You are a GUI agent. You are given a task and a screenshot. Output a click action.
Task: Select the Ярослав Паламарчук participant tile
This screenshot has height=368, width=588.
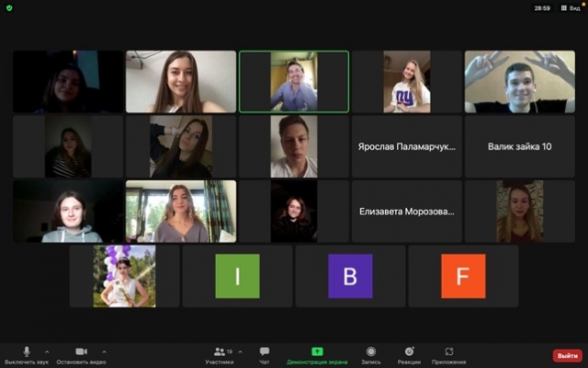pyautogui.click(x=407, y=146)
